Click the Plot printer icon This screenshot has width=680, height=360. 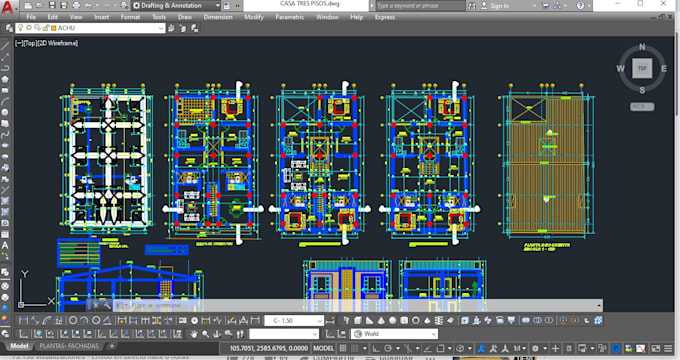click(x=76, y=6)
